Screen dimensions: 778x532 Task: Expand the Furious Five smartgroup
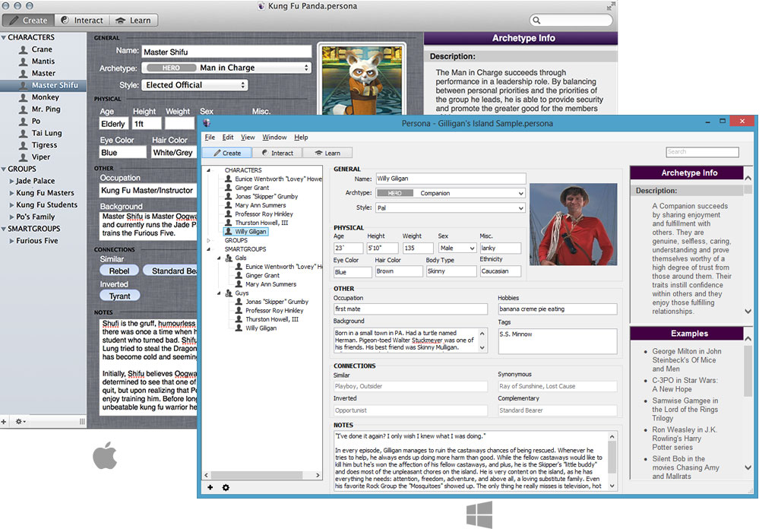point(12,241)
